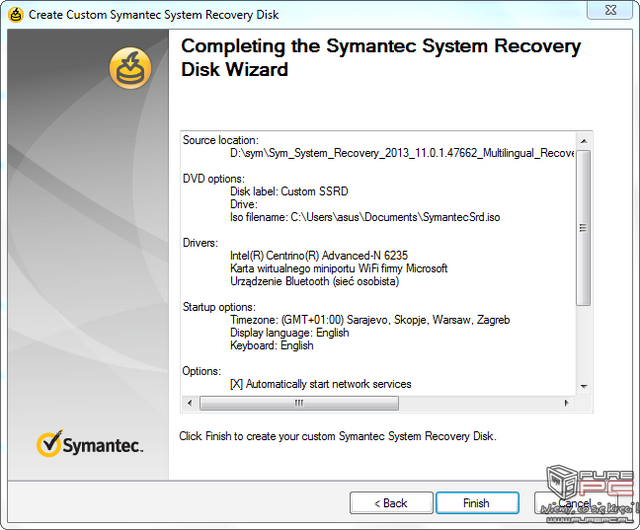640x530 pixels.
Task: Click 'Display language: English' line
Action: 289,332
